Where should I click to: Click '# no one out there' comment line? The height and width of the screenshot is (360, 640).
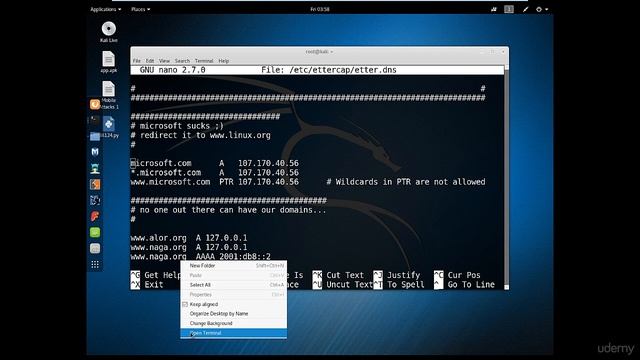point(229,210)
